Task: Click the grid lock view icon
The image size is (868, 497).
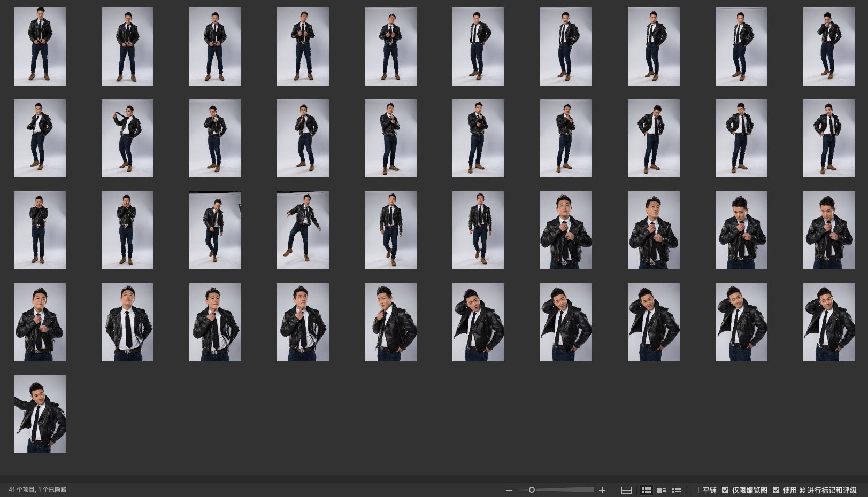Action: click(x=626, y=490)
